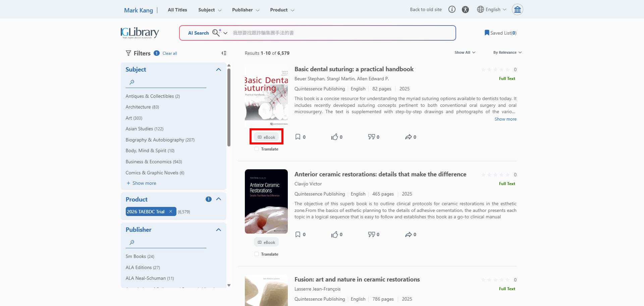Open the By Relevance sort dropdown
Screen dimensions: 644x306
coord(507,52)
